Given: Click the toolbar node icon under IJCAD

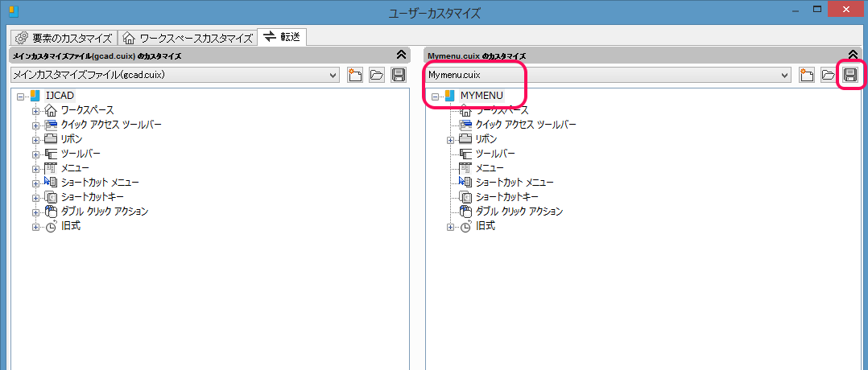Looking at the screenshot, I should (51, 154).
